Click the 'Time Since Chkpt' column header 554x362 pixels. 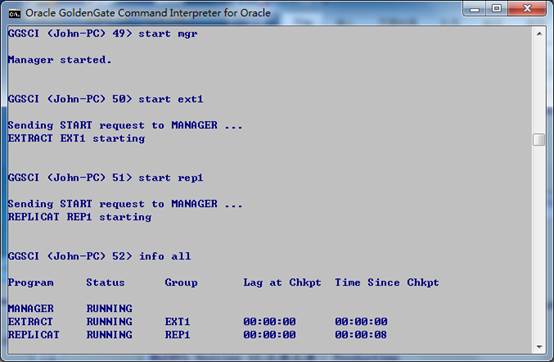[x=387, y=283]
